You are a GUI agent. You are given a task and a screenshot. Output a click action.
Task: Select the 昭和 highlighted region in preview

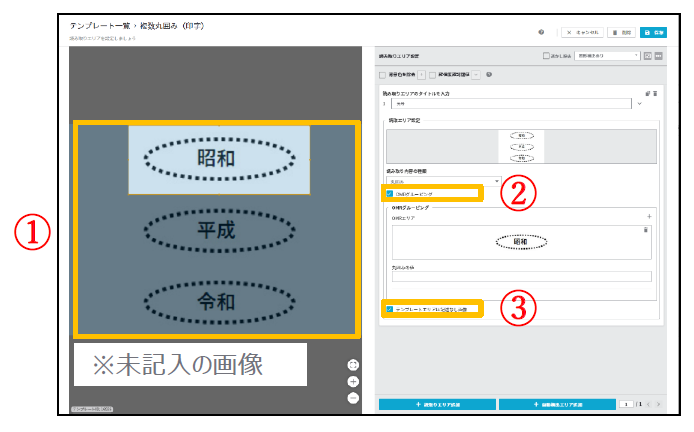(219, 158)
